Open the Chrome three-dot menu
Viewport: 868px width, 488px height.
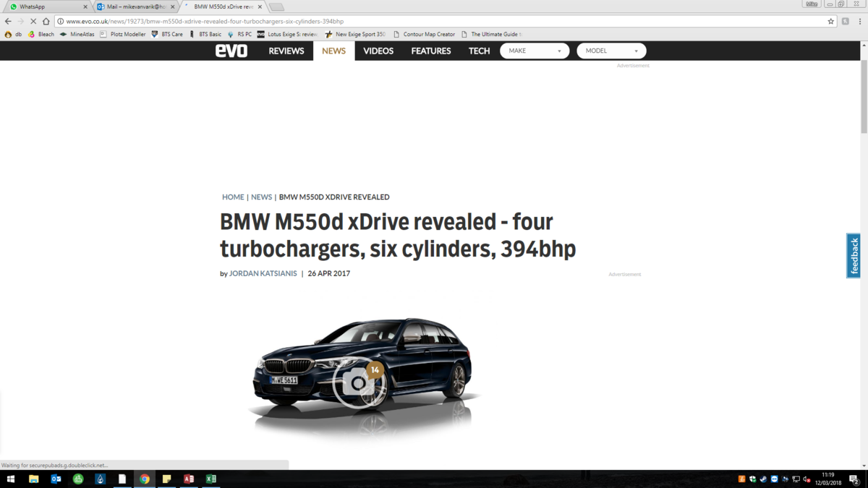point(860,22)
